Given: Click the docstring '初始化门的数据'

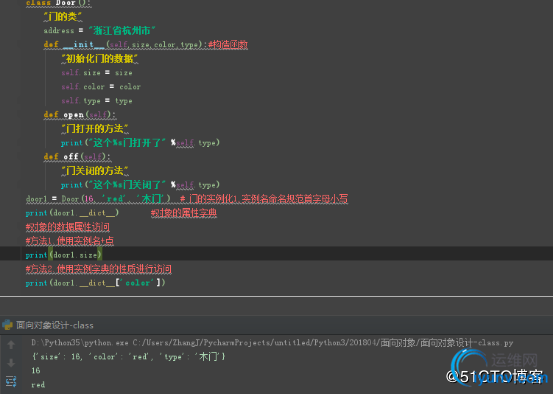Looking at the screenshot, I should [99, 59].
